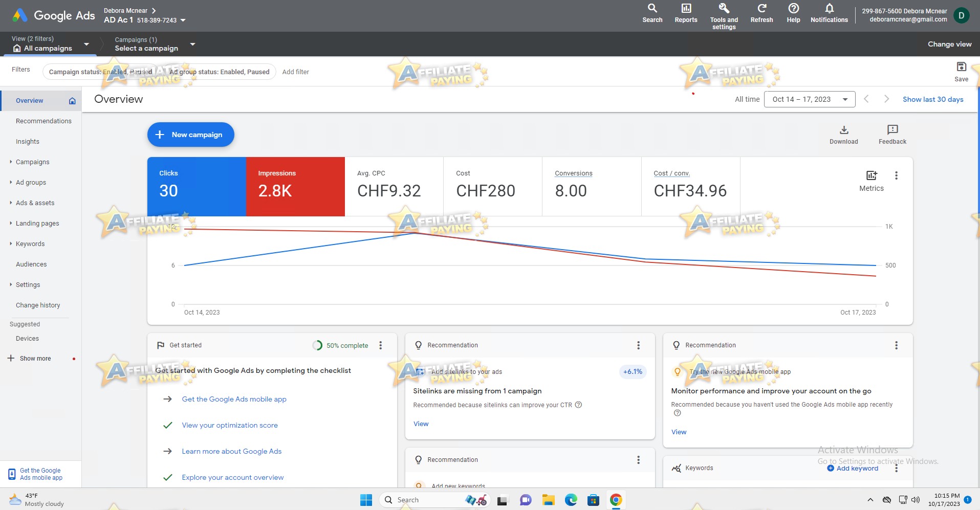Open Get started card three-dot menu
Viewport: 980px width, 510px height.
point(380,345)
